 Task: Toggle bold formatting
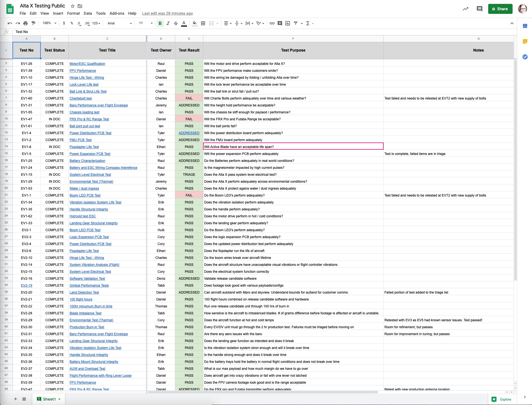(x=160, y=23)
